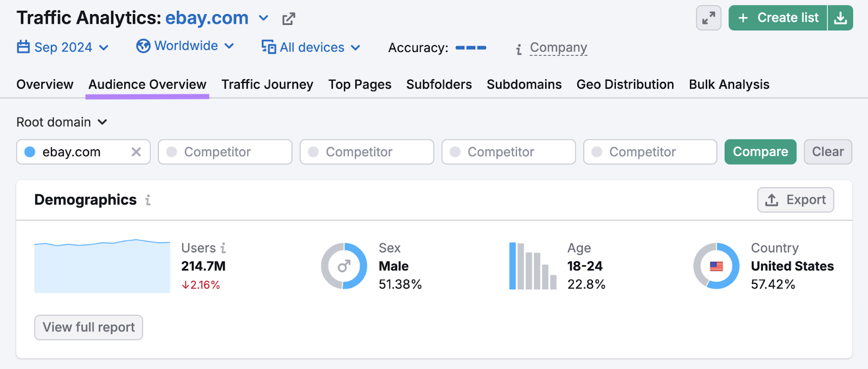Click the age distribution bar chart
Image resolution: width=868 pixels, height=369 pixels.
pyautogui.click(x=533, y=266)
